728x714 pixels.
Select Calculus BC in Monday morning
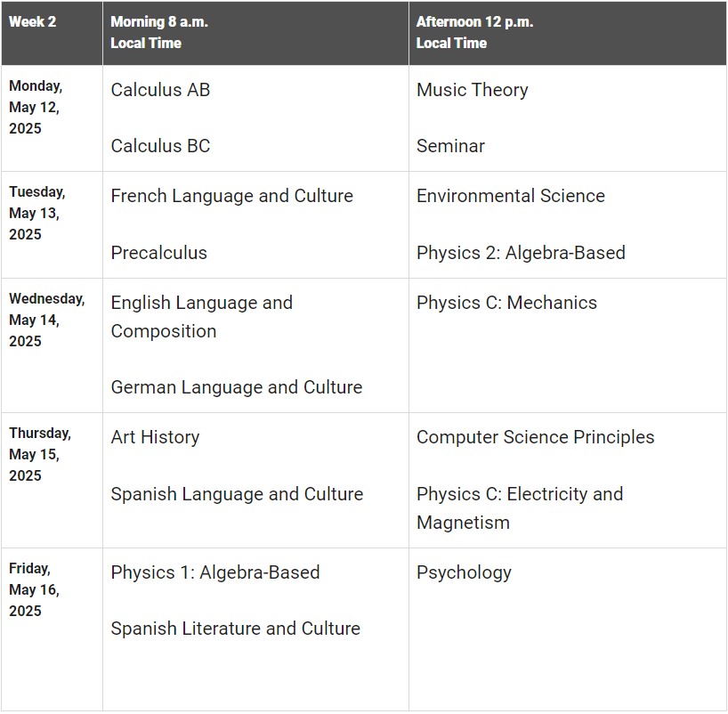(x=160, y=146)
